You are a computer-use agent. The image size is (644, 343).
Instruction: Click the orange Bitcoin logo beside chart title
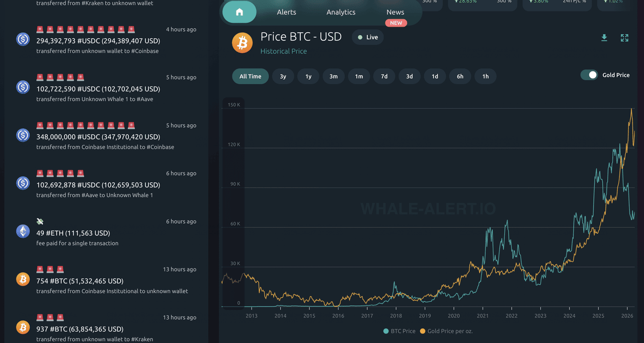[243, 43]
